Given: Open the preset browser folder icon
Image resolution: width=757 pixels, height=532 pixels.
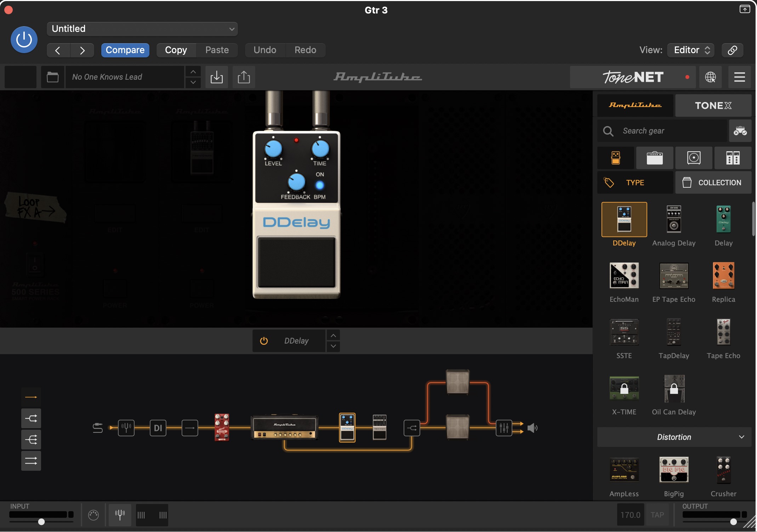Looking at the screenshot, I should pyautogui.click(x=53, y=77).
